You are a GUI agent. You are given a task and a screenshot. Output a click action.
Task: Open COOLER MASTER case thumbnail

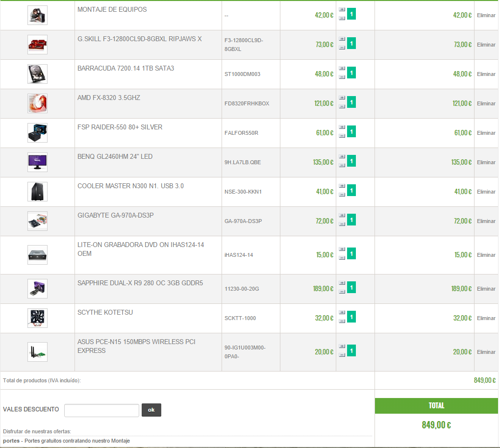pos(37,191)
